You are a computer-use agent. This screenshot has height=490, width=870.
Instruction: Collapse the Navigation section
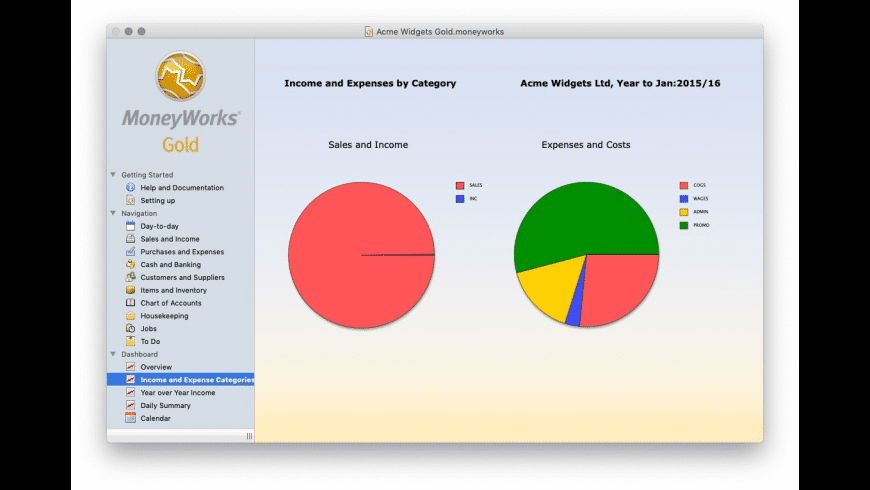113,213
